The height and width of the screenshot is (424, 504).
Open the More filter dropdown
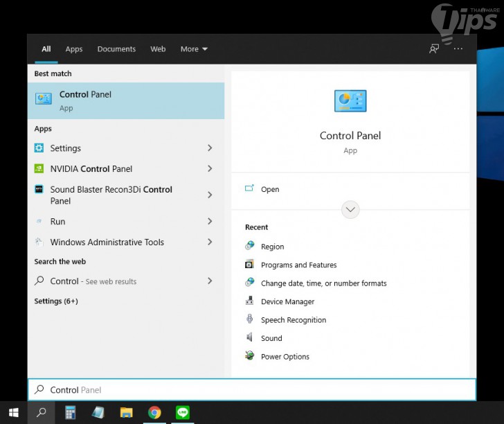(194, 49)
